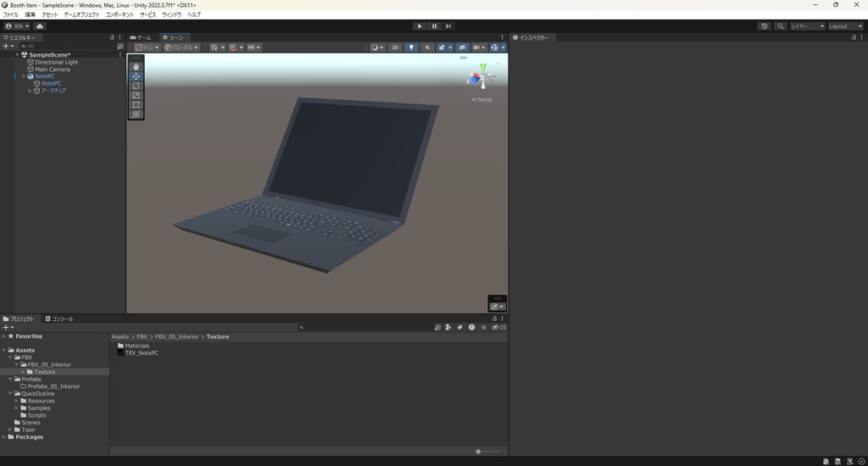Open the コンポーネント menu
The image size is (868, 466).
pyautogui.click(x=120, y=15)
